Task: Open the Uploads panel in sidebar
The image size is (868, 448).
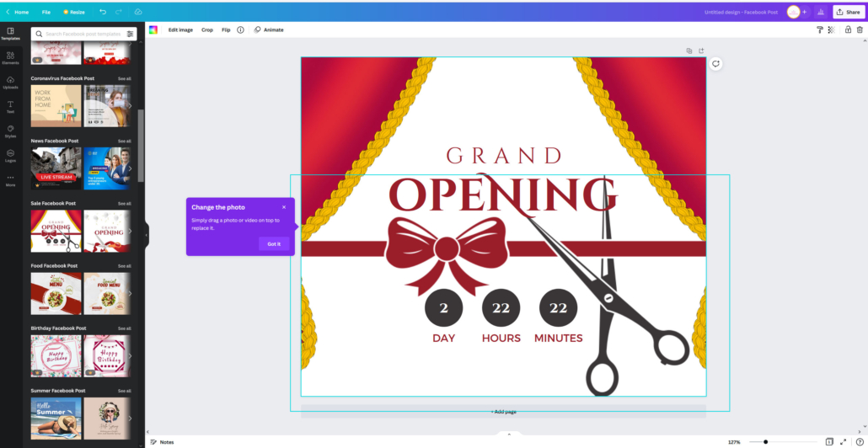Action: (10, 83)
